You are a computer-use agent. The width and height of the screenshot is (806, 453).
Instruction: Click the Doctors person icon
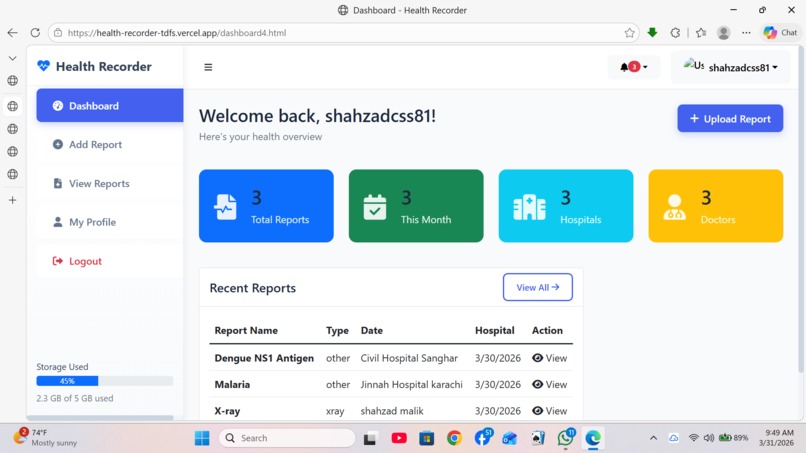pos(674,207)
